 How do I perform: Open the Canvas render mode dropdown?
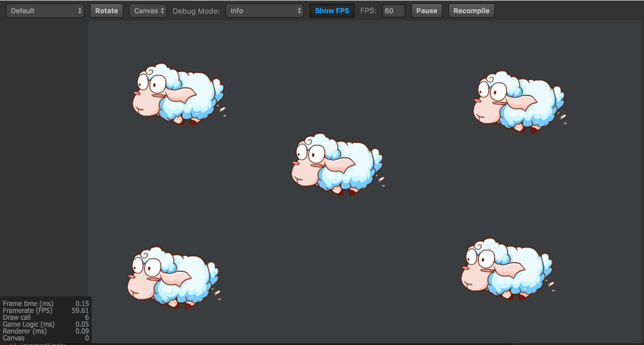coord(148,11)
